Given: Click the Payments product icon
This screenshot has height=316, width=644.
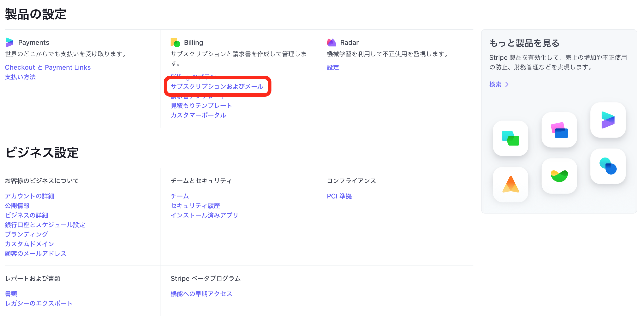Looking at the screenshot, I should pyautogui.click(x=10, y=42).
